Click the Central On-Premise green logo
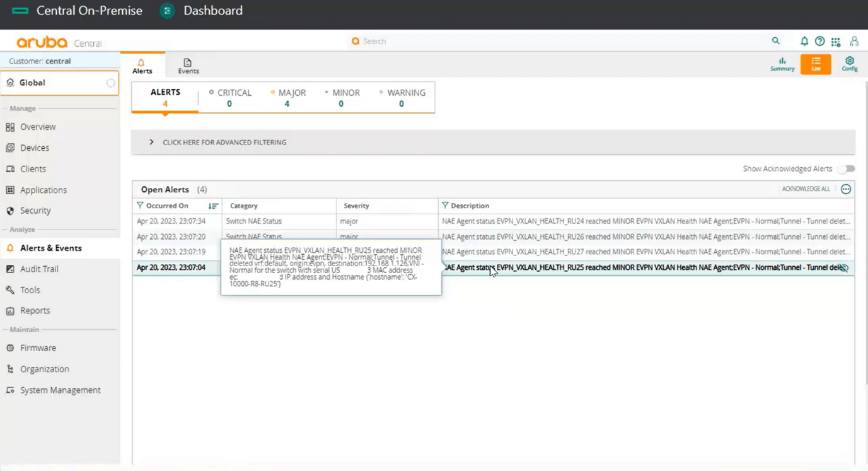This screenshot has width=868, height=471. [x=20, y=11]
